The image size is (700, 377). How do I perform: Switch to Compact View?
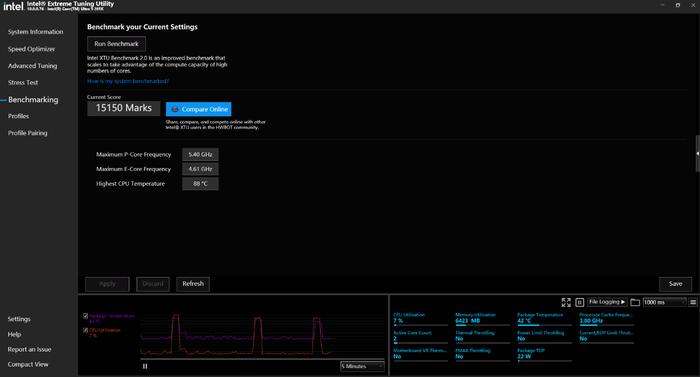pos(28,364)
